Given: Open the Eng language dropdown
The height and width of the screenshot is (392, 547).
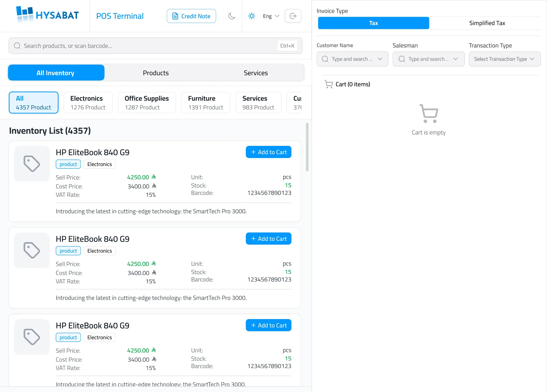Looking at the screenshot, I should pyautogui.click(x=271, y=16).
